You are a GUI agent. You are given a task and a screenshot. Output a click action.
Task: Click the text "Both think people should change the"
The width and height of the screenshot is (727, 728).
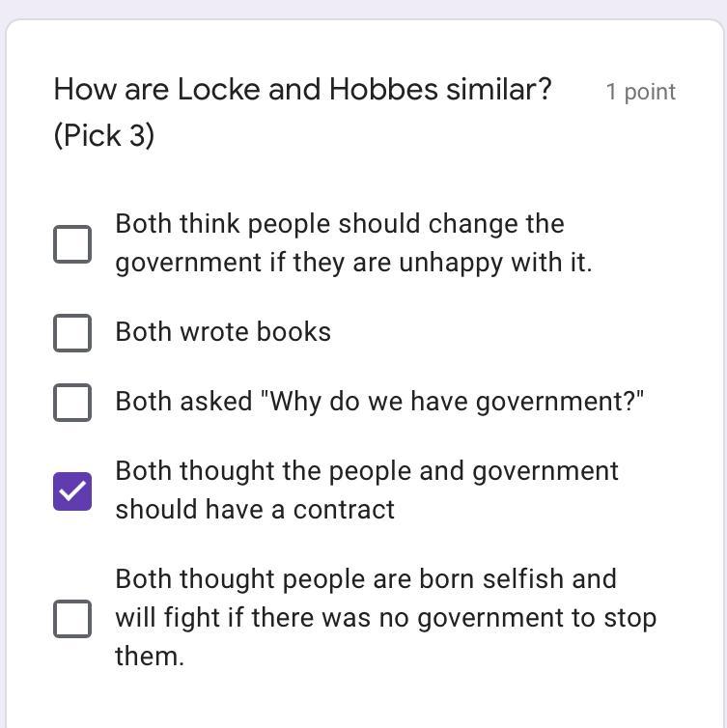pyautogui.click(x=340, y=224)
